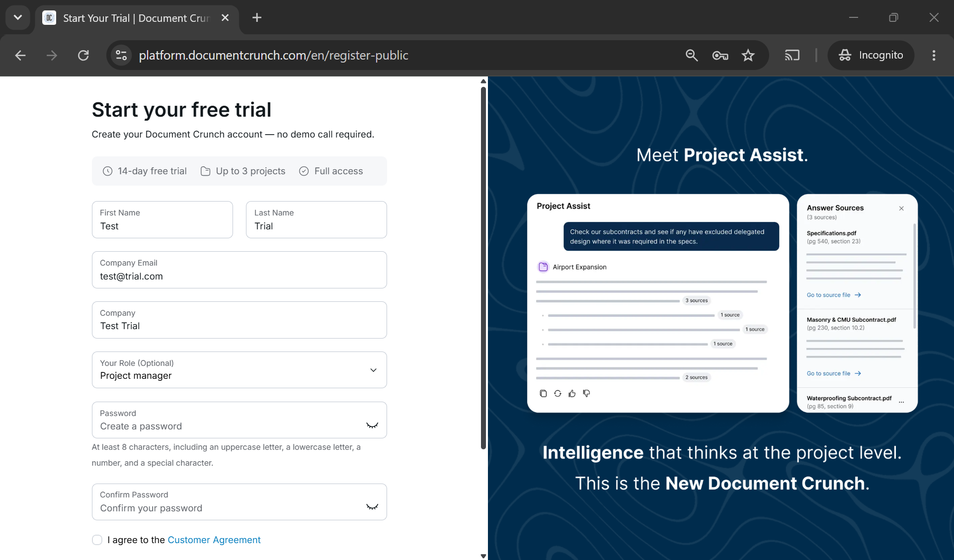Click the Company field
This screenshot has height=560, width=954.
[239, 320]
